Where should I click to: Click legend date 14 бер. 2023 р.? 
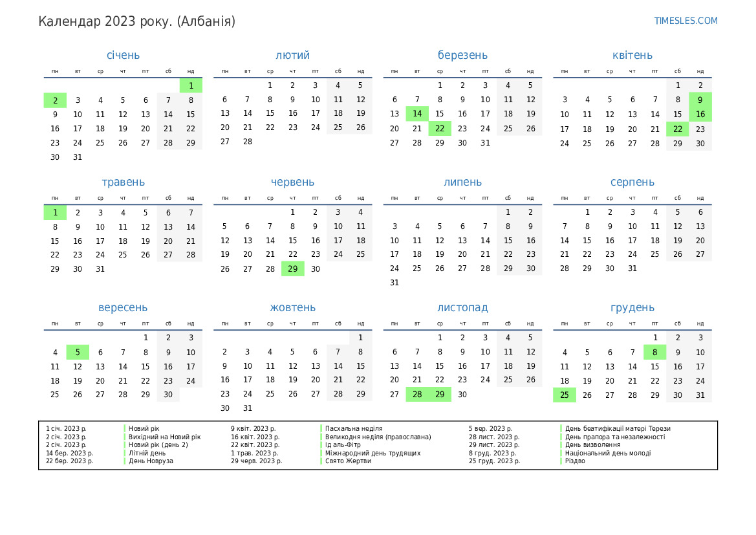tap(69, 453)
